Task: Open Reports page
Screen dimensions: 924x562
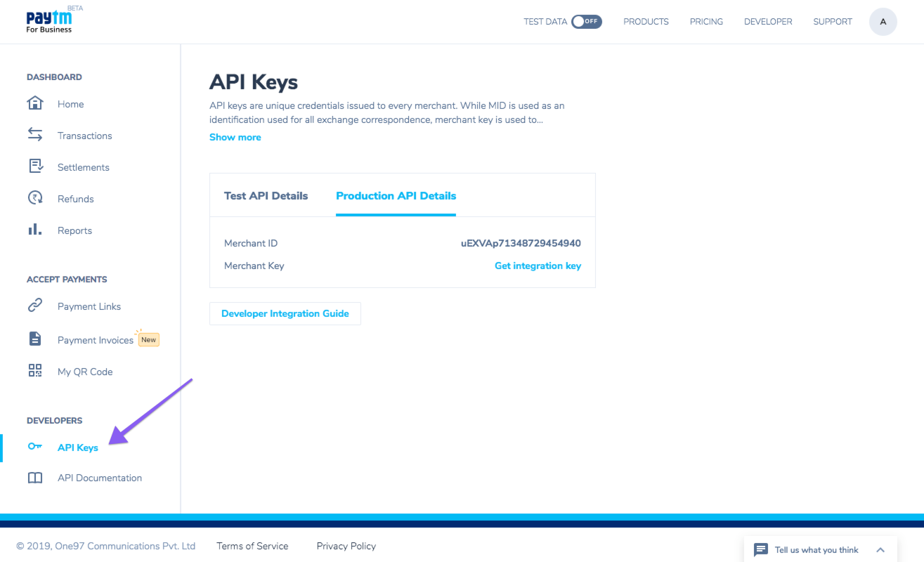Action: (74, 230)
